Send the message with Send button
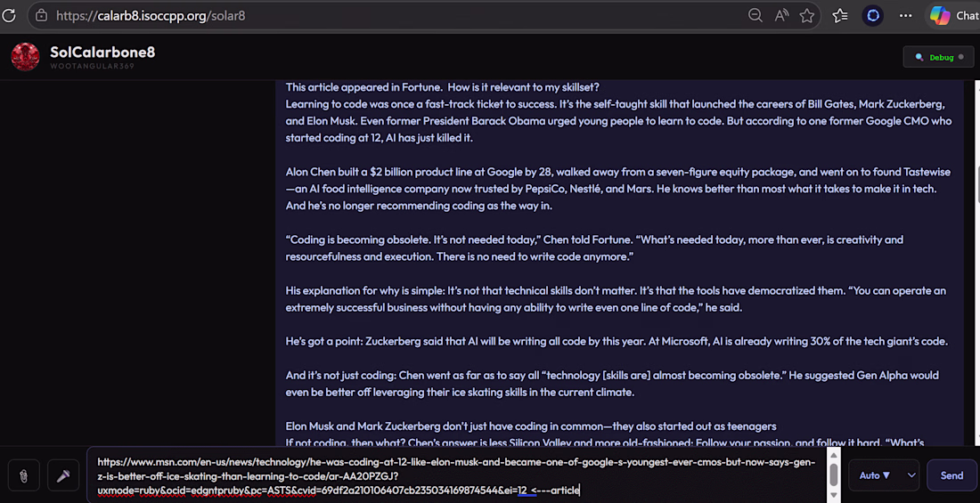Screen dimensions: 980x503 (x=951, y=475)
